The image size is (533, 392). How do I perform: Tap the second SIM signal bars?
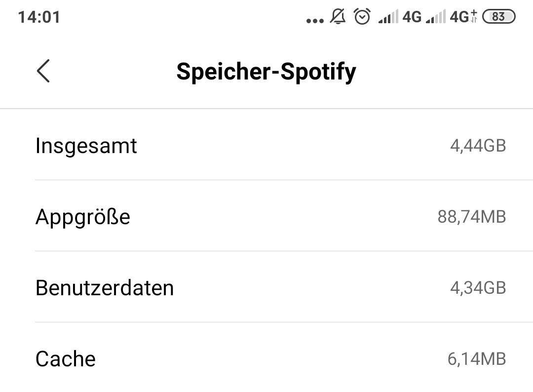(x=436, y=18)
